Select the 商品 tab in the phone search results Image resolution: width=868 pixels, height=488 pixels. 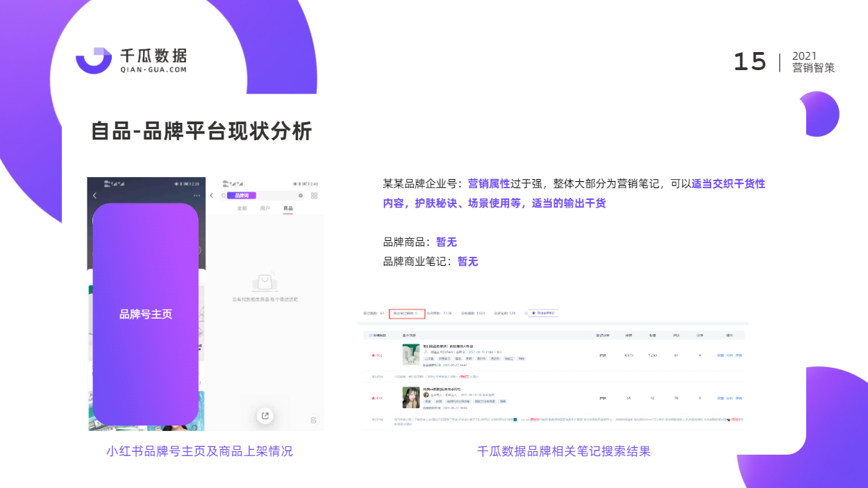pos(287,208)
